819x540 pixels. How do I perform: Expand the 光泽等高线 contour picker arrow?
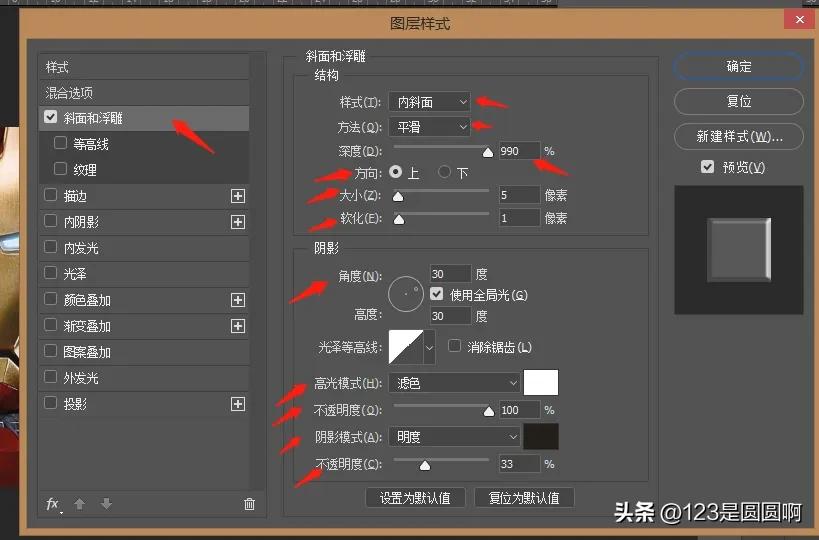pyautogui.click(x=429, y=347)
